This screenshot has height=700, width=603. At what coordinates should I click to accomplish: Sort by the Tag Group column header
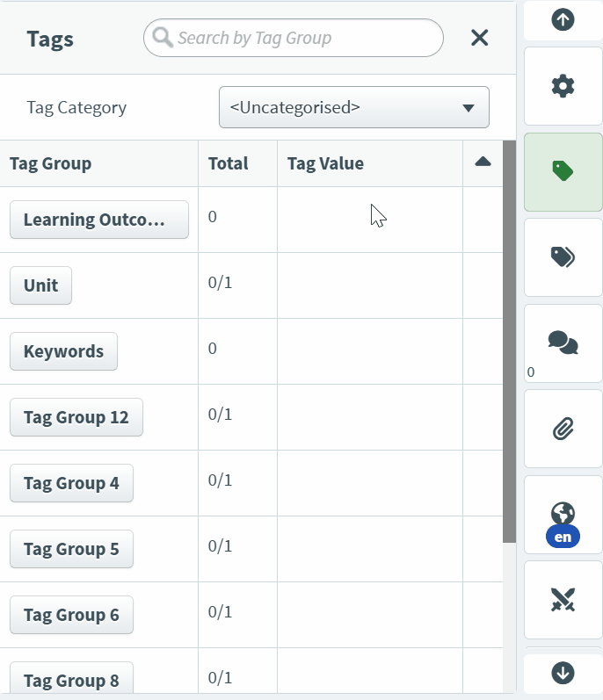(50, 163)
